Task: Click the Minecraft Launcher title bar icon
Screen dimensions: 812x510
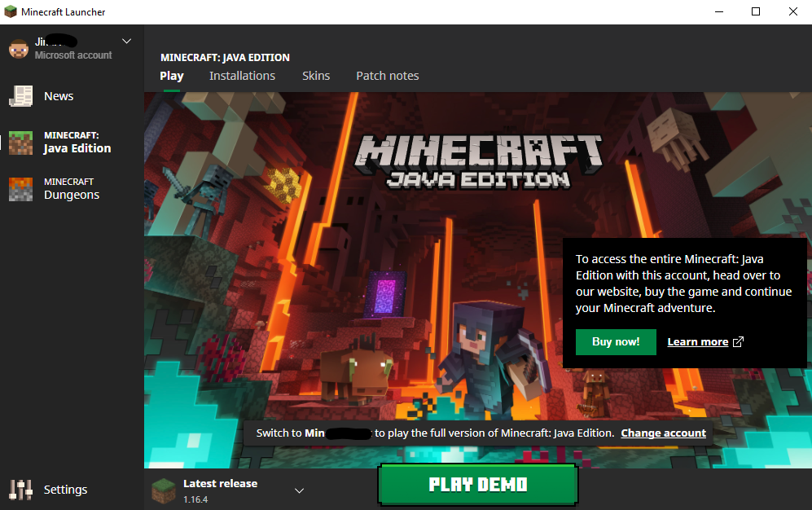Action: pos(11,11)
